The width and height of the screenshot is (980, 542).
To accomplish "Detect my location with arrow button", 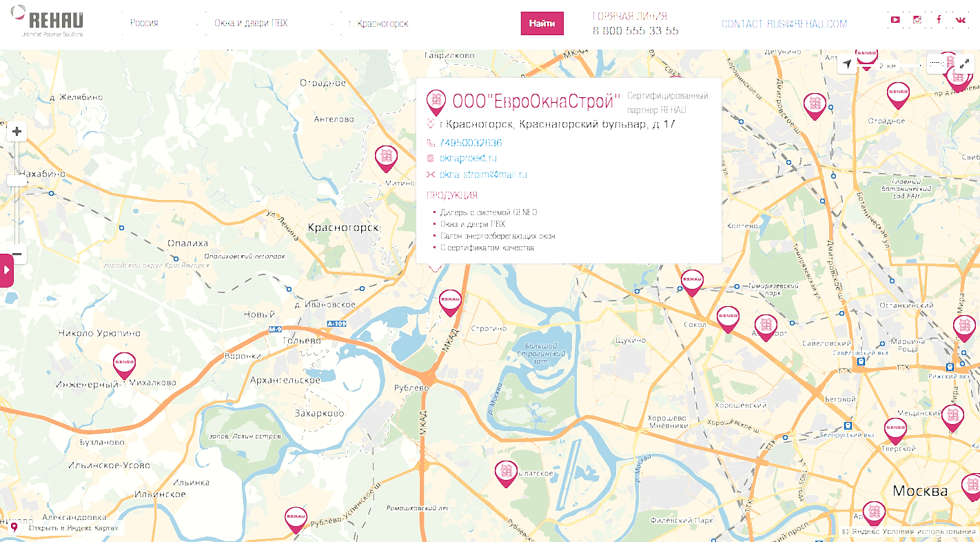I will point(847,64).
